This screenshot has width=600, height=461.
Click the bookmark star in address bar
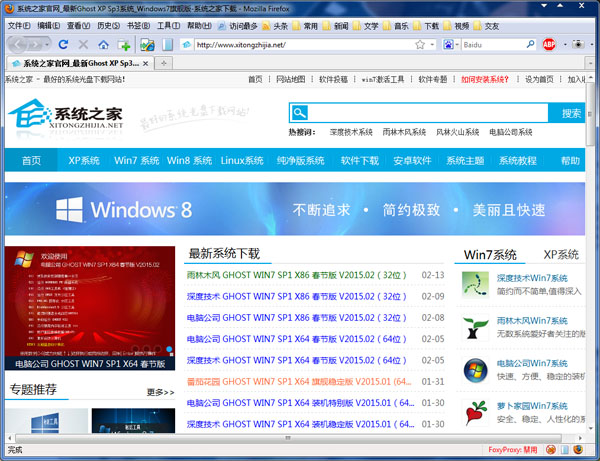420,45
